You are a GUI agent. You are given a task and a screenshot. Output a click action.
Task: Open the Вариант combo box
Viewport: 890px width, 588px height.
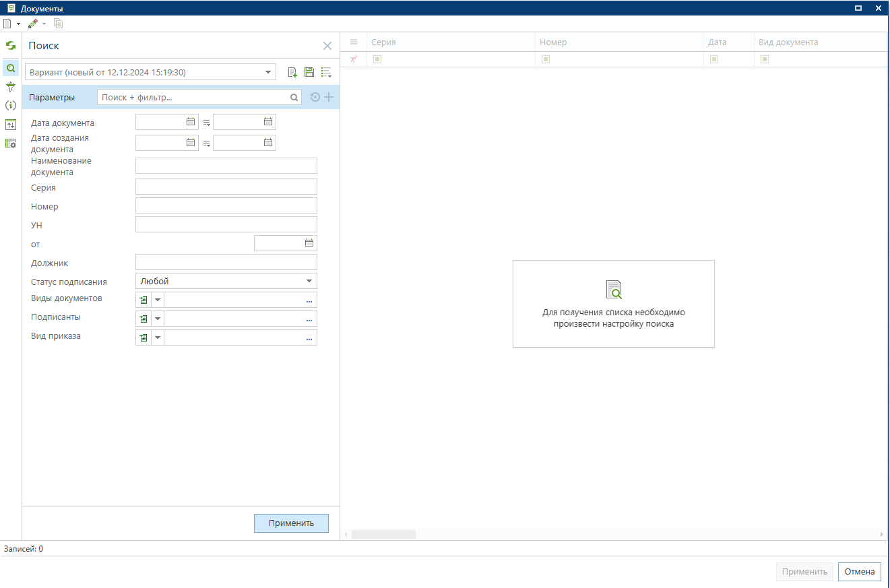point(150,72)
